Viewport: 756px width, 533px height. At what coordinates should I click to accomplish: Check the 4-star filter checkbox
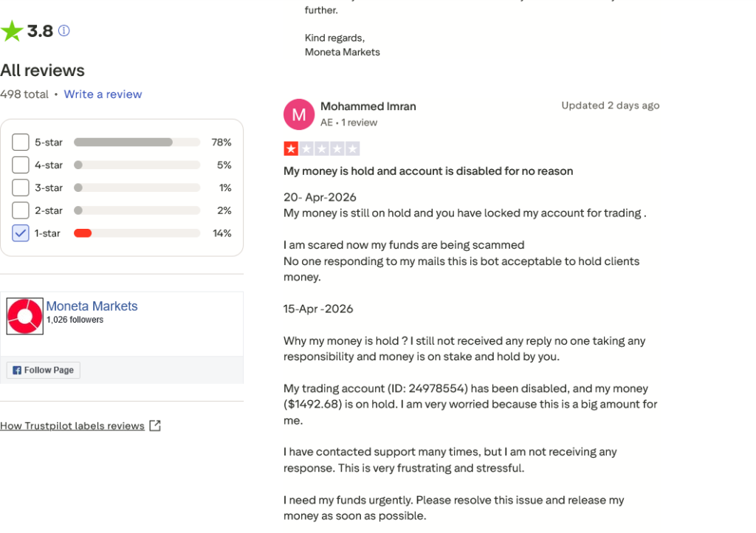click(21, 165)
